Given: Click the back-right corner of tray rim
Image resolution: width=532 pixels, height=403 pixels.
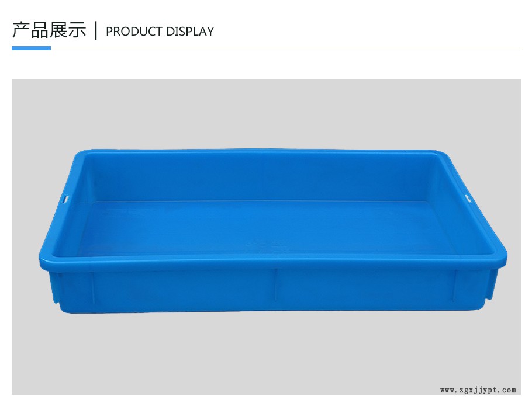Looking at the screenshot, I should tap(440, 155).
